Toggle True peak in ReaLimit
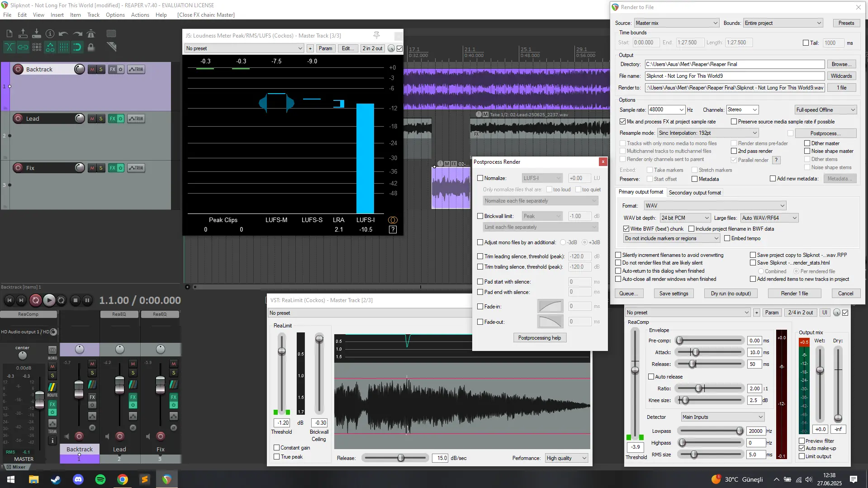 click(x=277, y=457)
